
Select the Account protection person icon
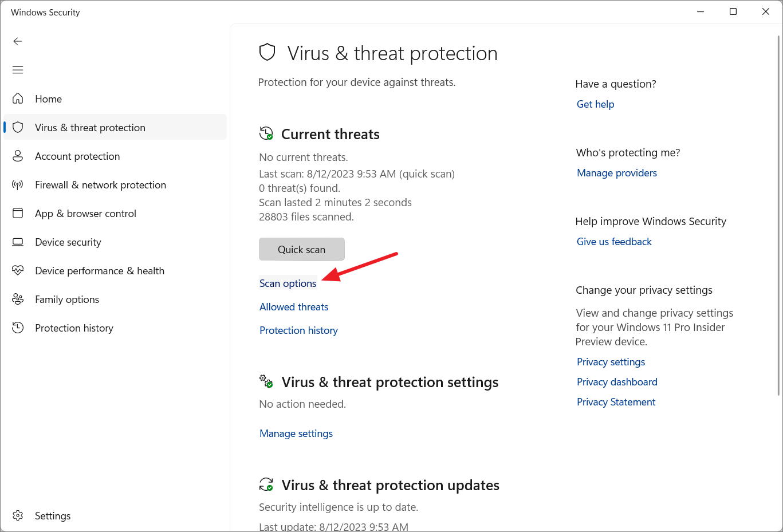point(18,156)
